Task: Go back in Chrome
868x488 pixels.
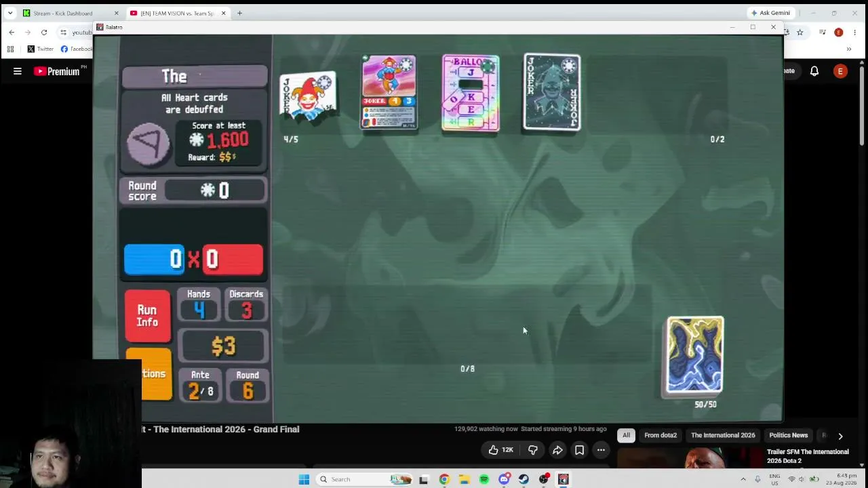Action: [12, 32]
